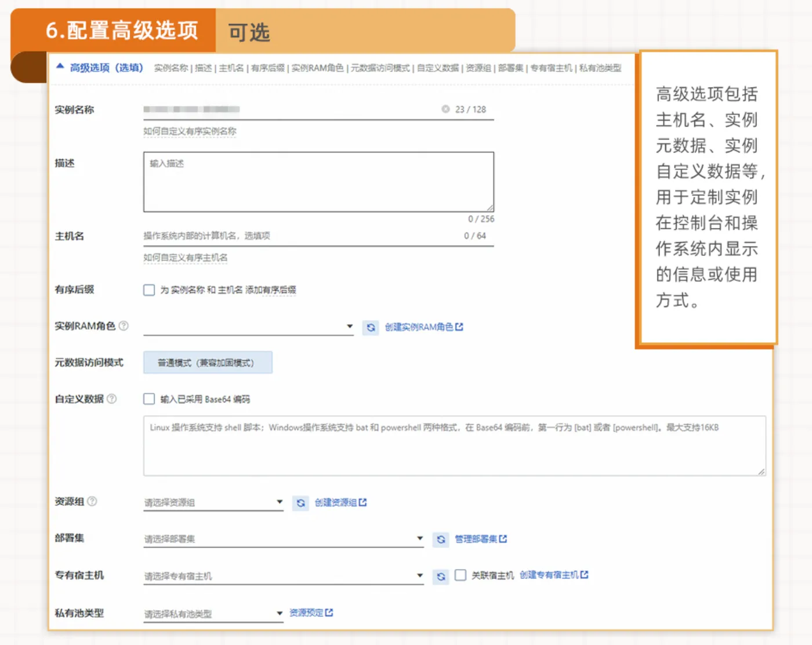The image size is (812, 645).
Task: Enable 有序后缀 for instance name and hostname
Action: click(149, 289)
